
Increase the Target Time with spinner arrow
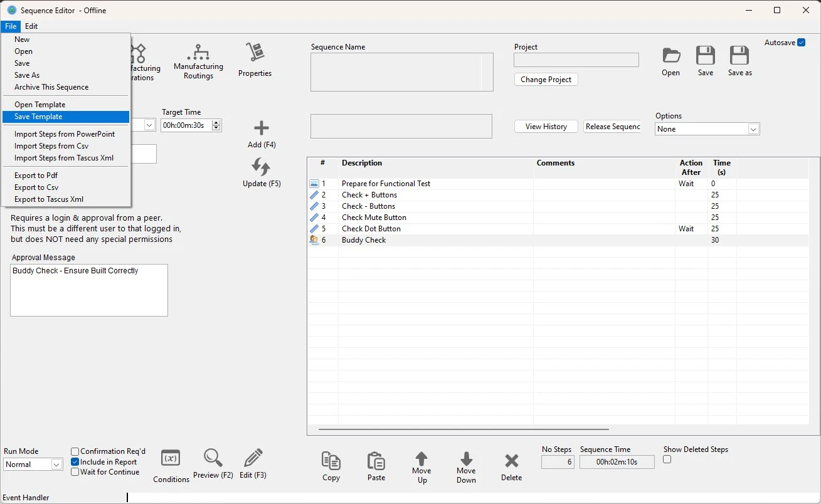pos(216,123)
